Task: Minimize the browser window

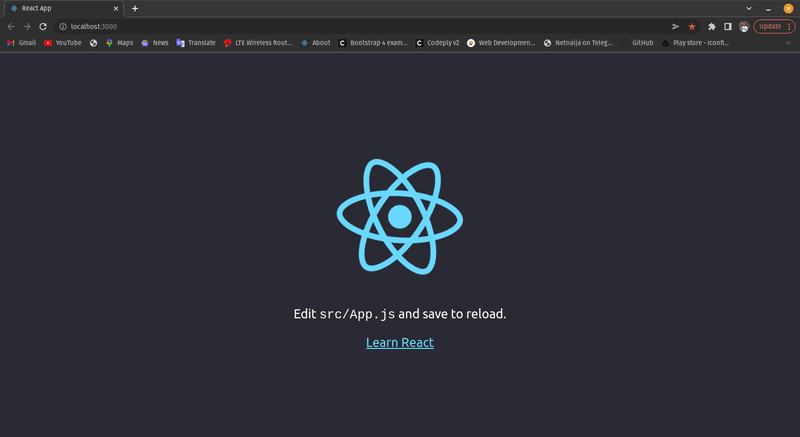Action: click(768, 9)
